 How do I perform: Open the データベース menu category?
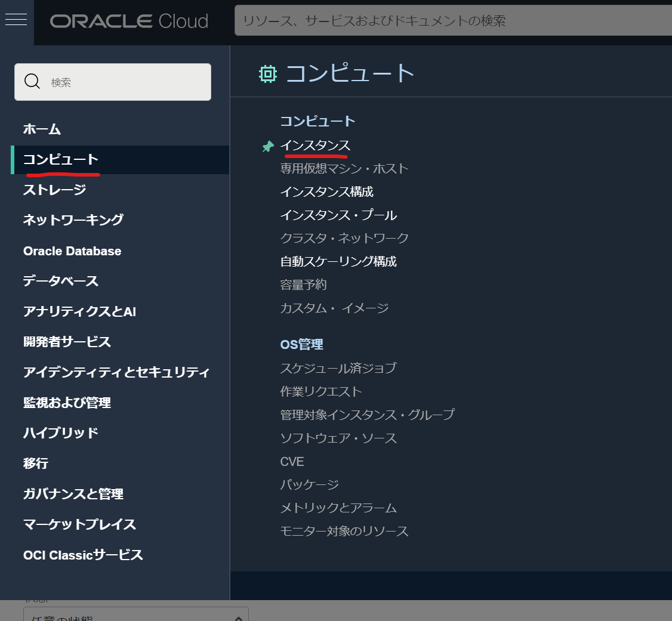point(61,281)
